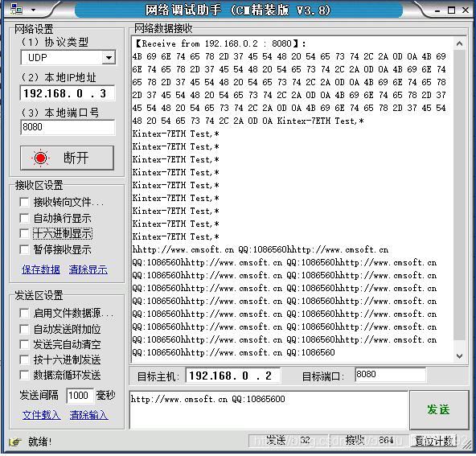Click the green 发送 send button
The image size is (476, 456).
click(x=439, y=409)
